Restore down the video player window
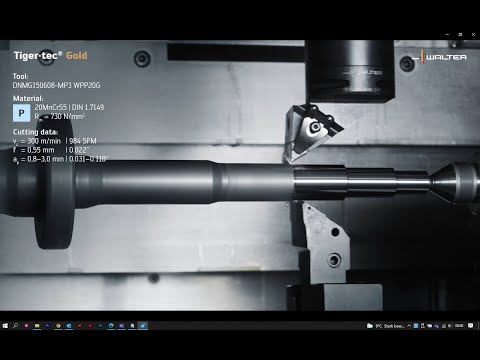Viewport: 480px width, 360px height. coord(460,34)
